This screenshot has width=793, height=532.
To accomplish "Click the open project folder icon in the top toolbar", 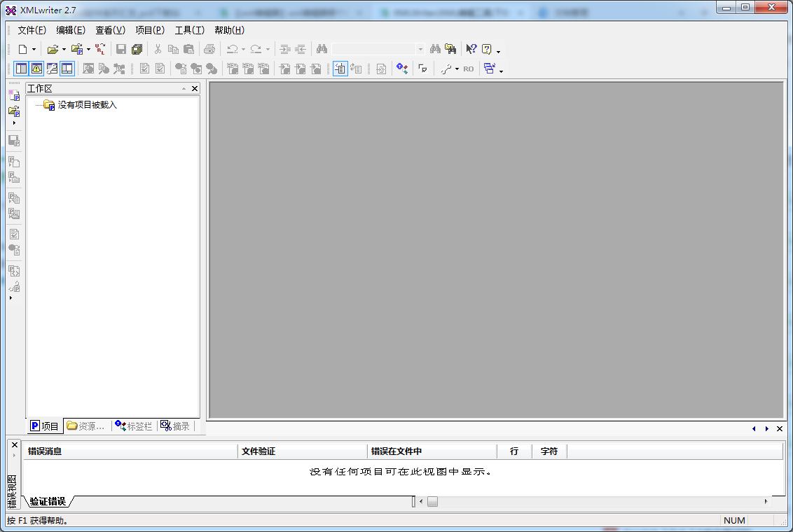I will (x=77, y=49).
